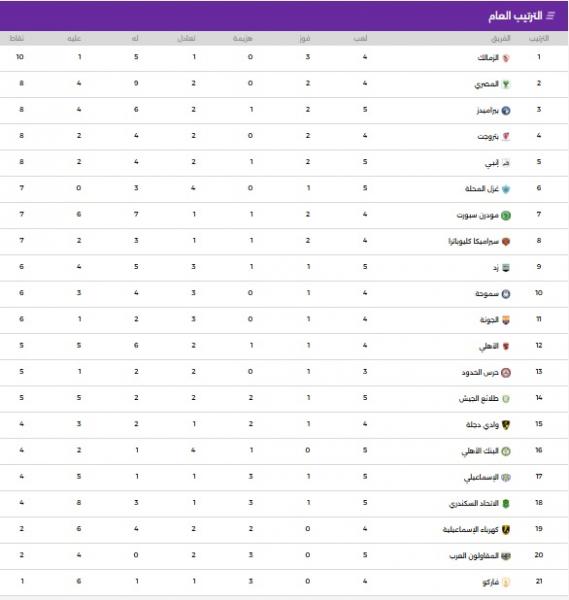Click the list icon beside الترتيب العام title
Screen dimensions: 569x600
point(551,16)
